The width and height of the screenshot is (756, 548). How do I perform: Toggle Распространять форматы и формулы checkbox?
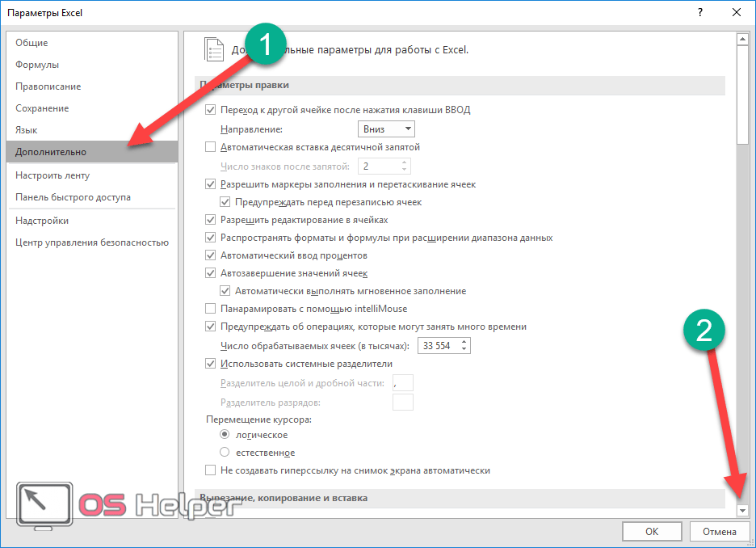[210, 238]
